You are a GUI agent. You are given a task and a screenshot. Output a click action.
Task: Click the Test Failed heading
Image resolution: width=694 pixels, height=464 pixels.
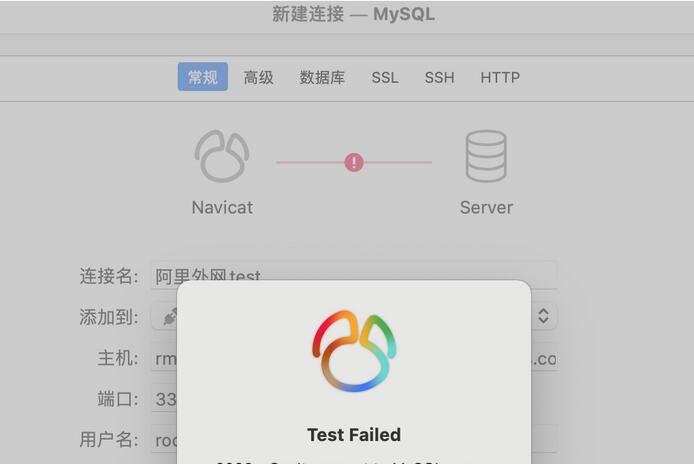click(x=354, y=435)
